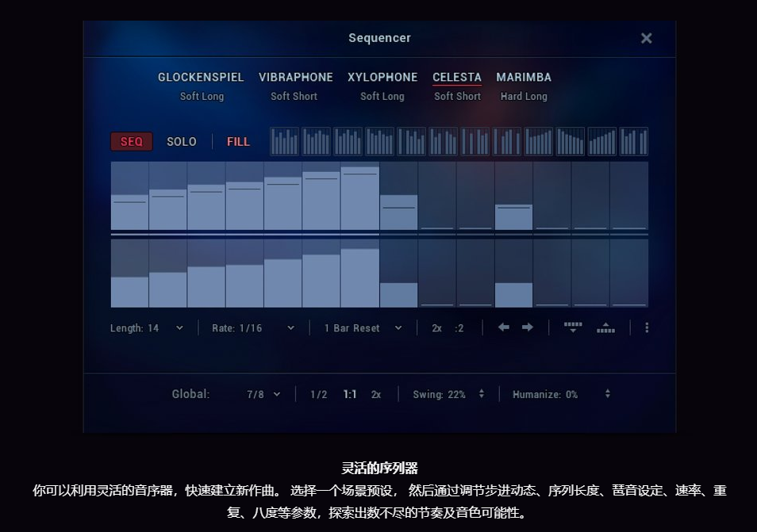Load the second pattern preset thumbnail
Image resolution: width=757 pixels, height=532 pixels.
[317, 141]
